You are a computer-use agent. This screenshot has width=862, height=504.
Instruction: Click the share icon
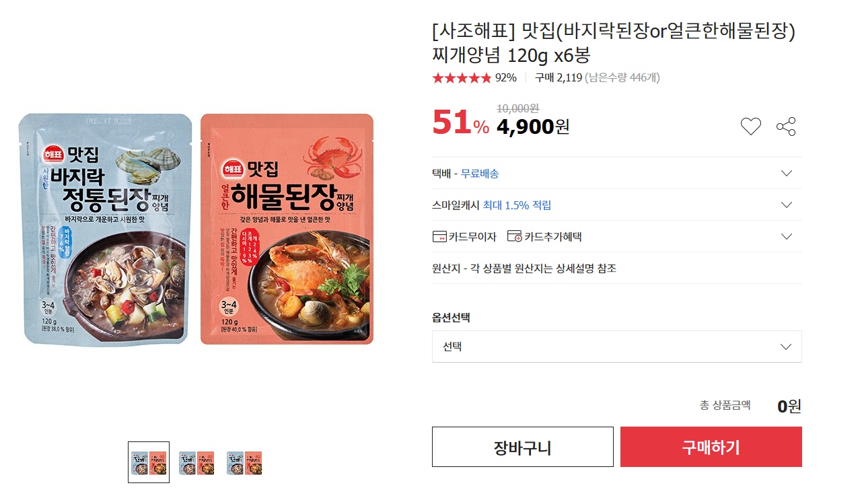point(786,127)
